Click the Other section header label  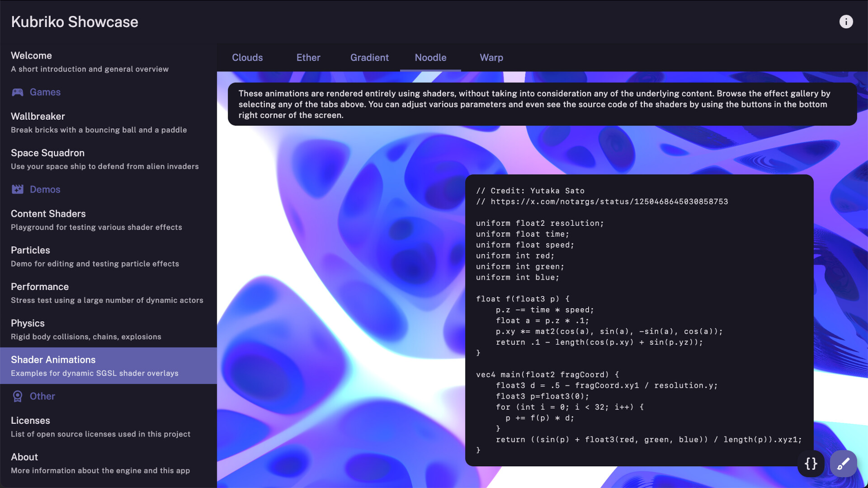42,396
